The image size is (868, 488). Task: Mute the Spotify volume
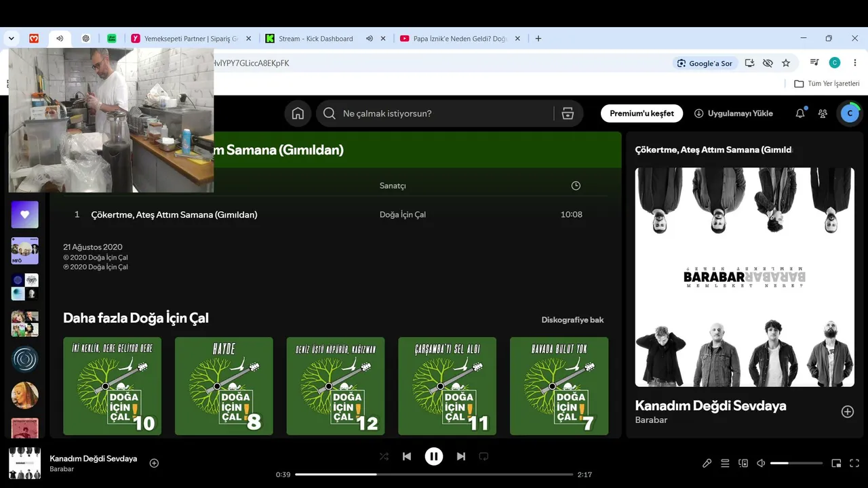coord(761,463)
